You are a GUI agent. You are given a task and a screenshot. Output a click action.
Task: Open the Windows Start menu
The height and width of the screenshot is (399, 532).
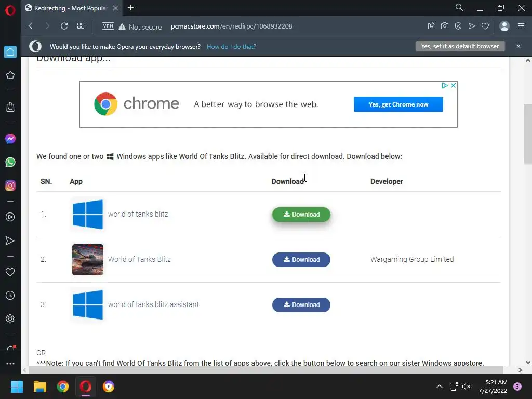click(x=17, y=387)
